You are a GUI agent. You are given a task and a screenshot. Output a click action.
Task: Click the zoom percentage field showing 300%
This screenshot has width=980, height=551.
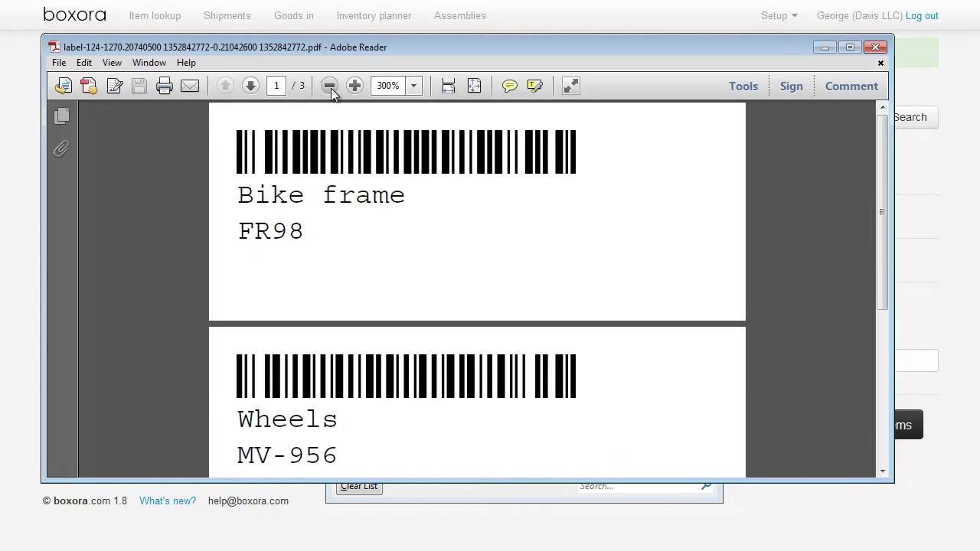pos(389,86)
